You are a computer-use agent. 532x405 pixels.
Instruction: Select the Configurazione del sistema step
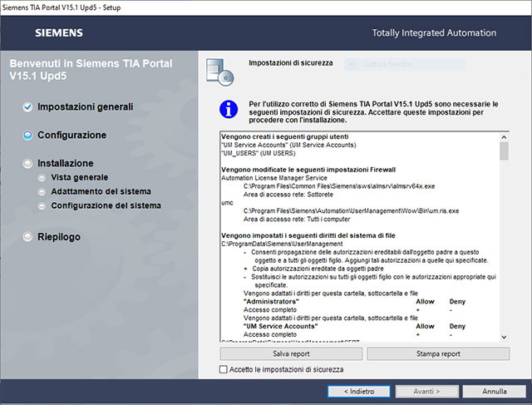106,205
